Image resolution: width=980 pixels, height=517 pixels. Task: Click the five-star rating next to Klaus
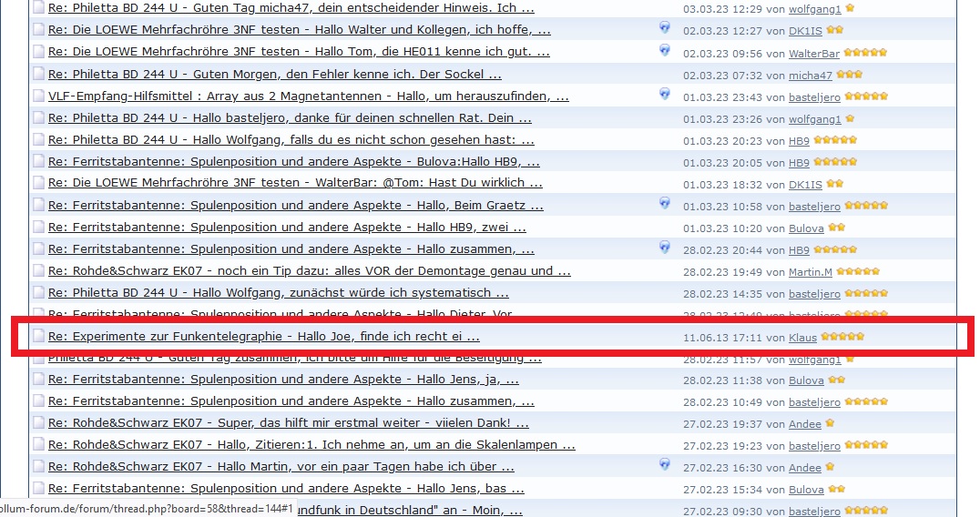point(842,337)
